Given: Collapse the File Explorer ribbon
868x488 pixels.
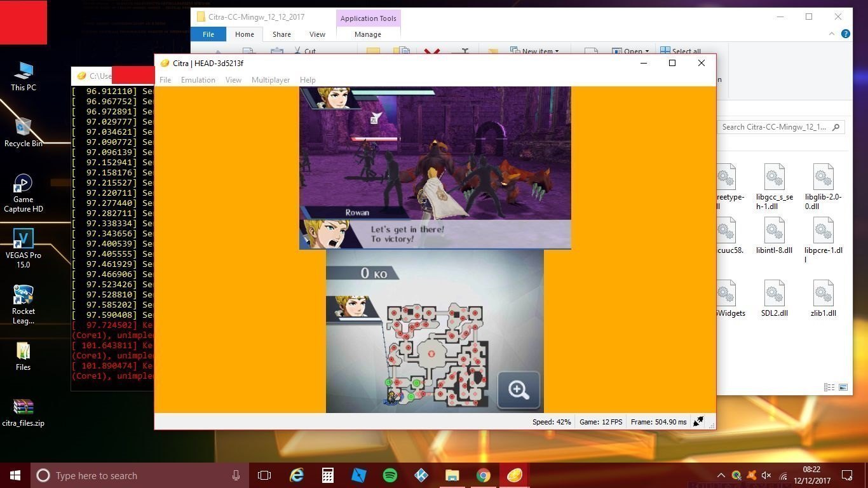Looking at the screenshot, I should tap(832, 34).
